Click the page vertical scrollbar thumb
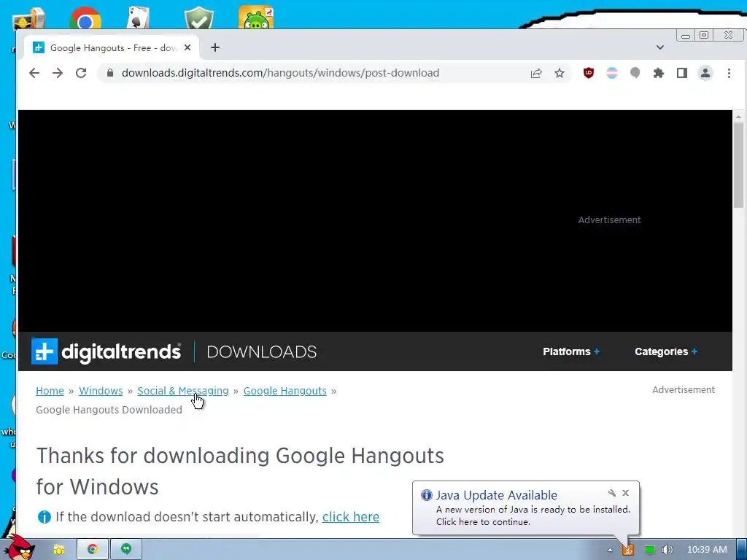The width and height of the screenshot is (747, 560). click(738, 165)
